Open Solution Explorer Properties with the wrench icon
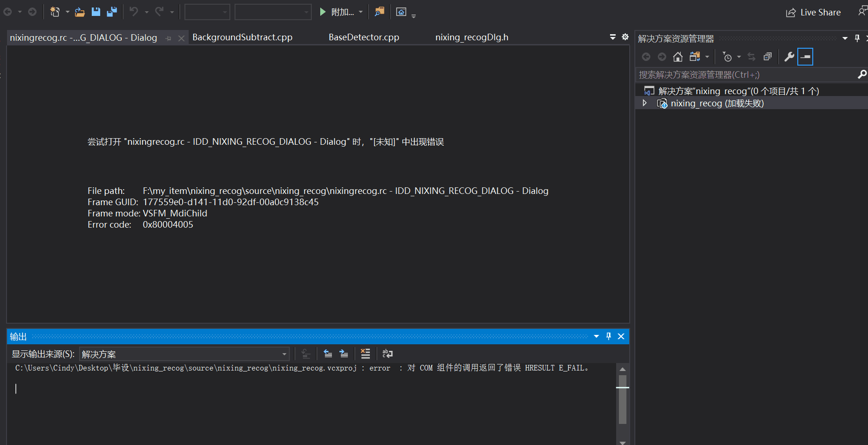The width and height of the screenshot is (868, 445). [789, 56]
